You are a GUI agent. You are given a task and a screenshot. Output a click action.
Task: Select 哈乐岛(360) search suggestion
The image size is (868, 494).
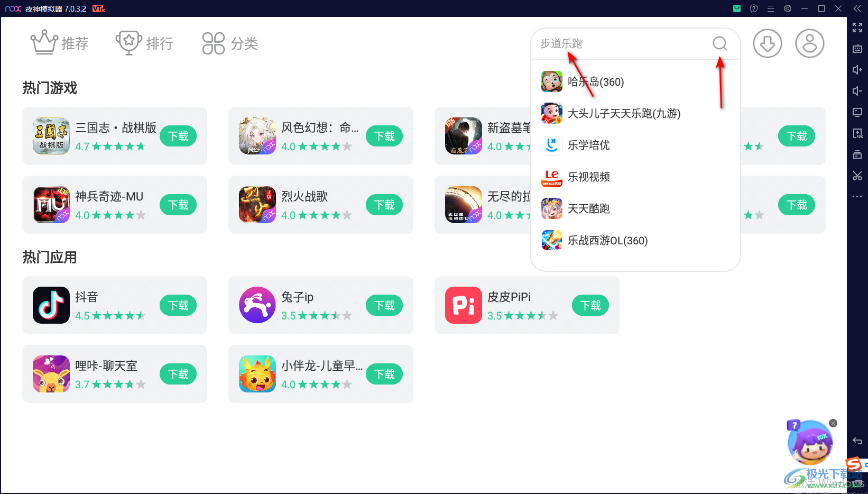(x=635, y=81)
